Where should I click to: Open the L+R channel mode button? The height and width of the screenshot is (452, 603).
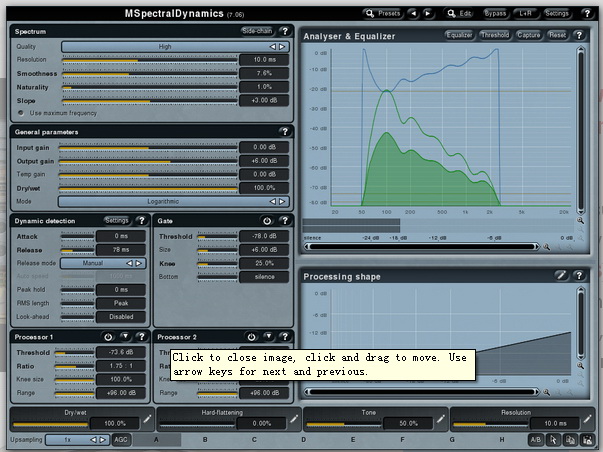click(525, 13)
